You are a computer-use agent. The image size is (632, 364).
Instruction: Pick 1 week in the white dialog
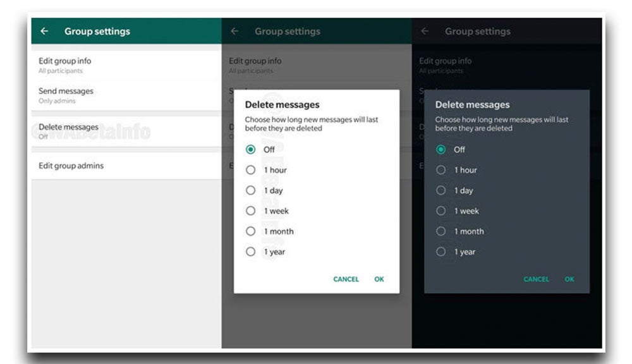(x=251, y=211)
